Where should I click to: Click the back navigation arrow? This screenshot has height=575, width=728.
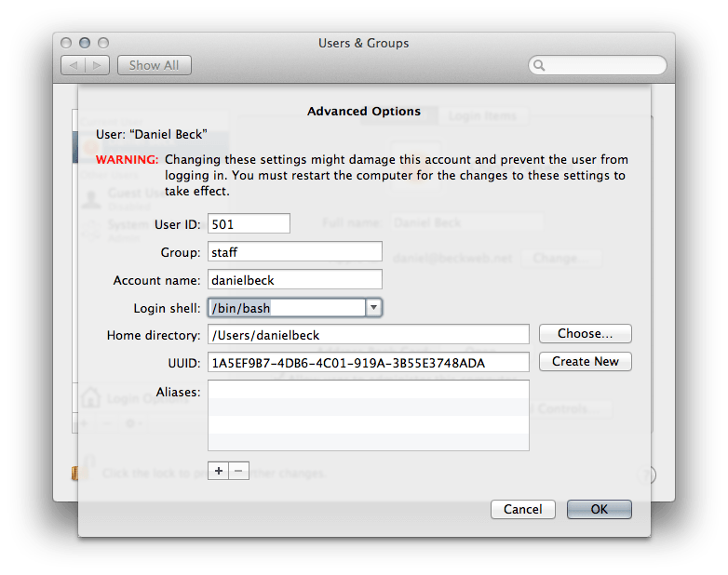74,65
